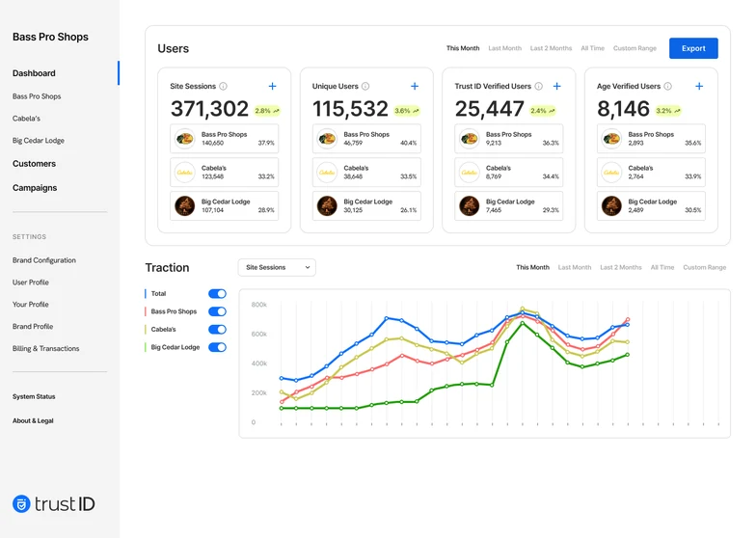The image size is (756, 538).
Task: Toggle off the Total line switch
Action: (217, 293)
